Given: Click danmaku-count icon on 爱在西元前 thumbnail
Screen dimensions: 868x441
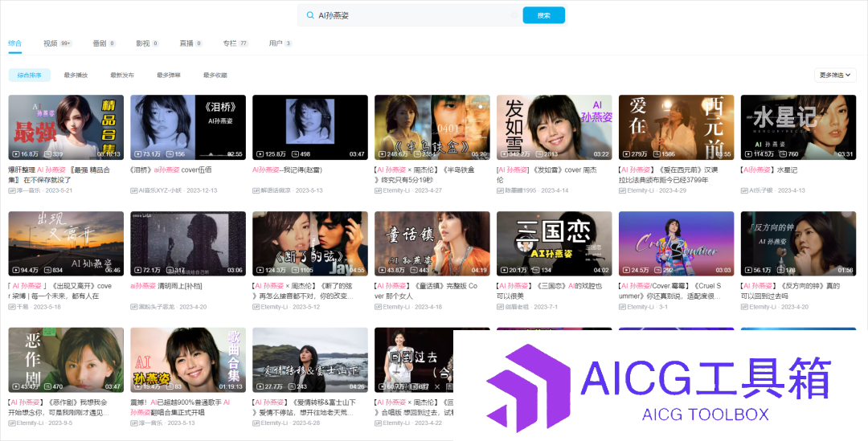Looking at the screenshot, I should pos(657,153).
